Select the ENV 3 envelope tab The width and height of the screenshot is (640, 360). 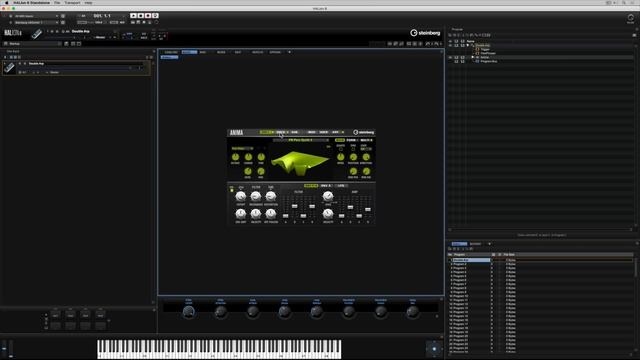tap(326, 186)
